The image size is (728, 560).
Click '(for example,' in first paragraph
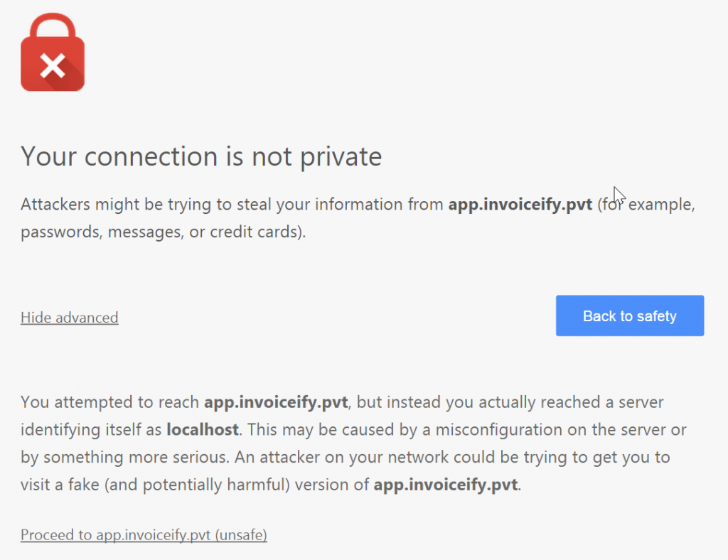646,205
